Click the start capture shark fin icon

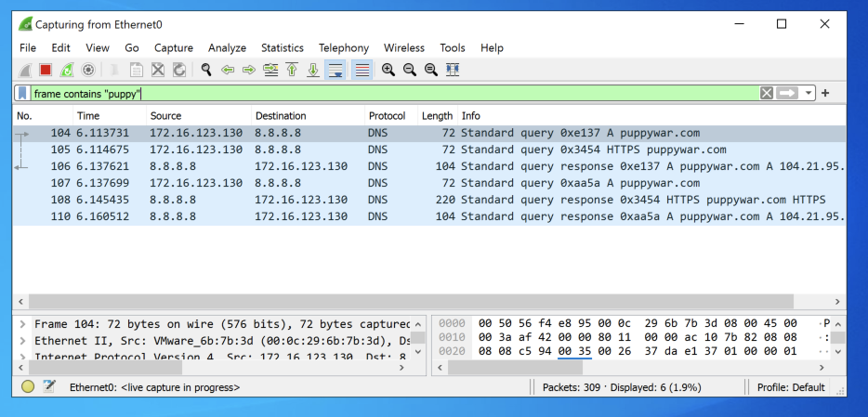(x=25, y=71)
